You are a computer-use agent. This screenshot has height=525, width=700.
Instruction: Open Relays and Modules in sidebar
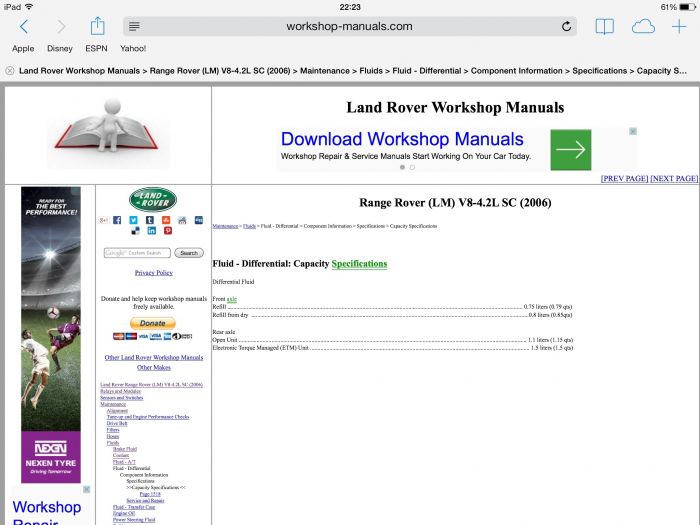121,391
